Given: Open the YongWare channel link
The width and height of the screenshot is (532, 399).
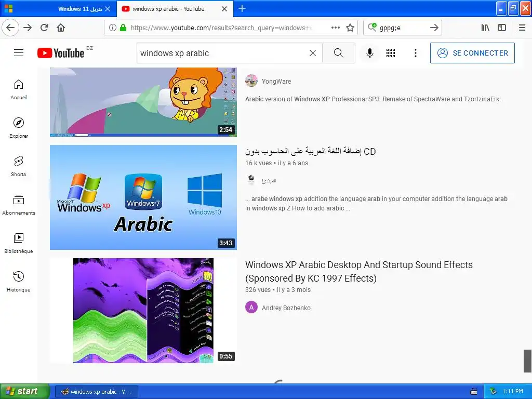Looking at the screenshot, I should pyautogui.click(x=276, y=82).
